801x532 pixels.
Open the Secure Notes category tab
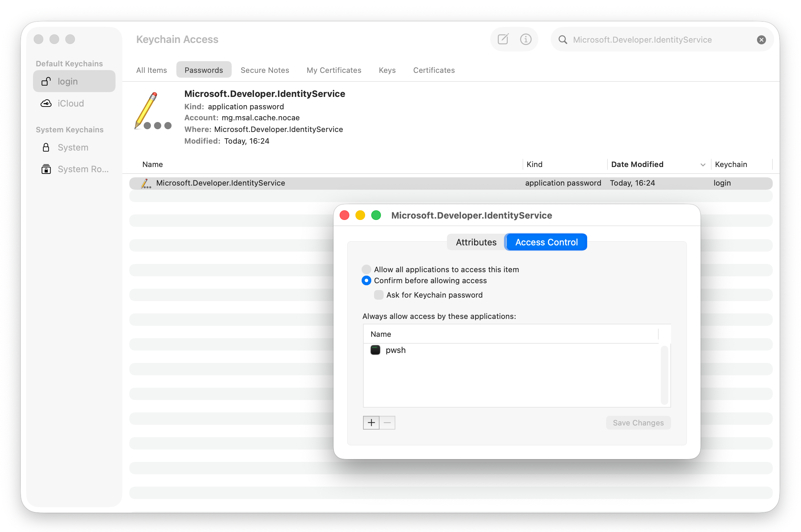[x=265, y=70]
